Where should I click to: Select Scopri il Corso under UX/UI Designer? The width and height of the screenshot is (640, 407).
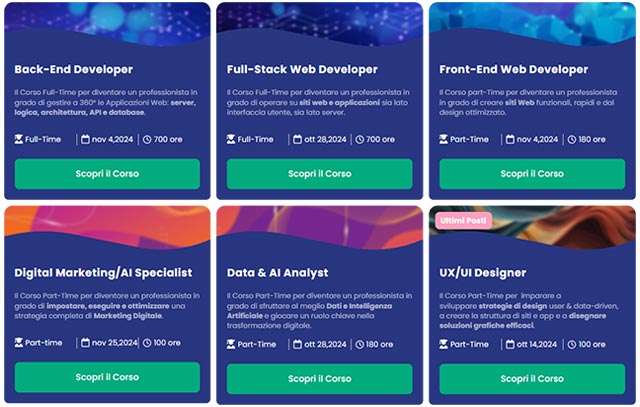point(530,378)
